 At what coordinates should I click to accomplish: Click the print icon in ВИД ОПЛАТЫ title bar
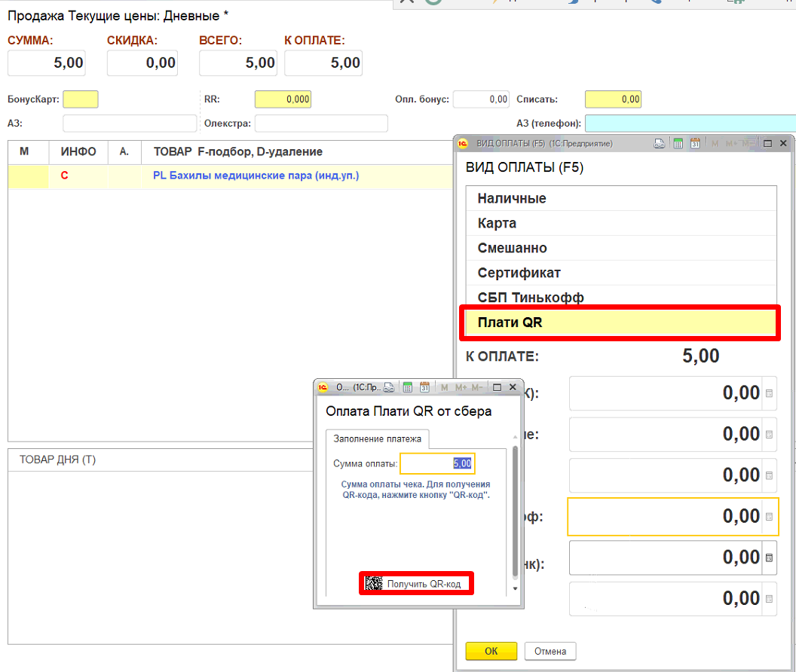[658, 143]
